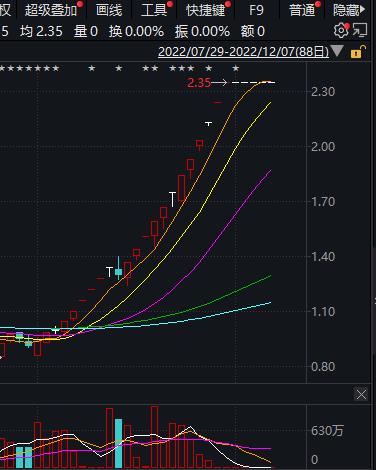
Task: Click the cyan candlestick on the price chart
Action: pos(118,272)
